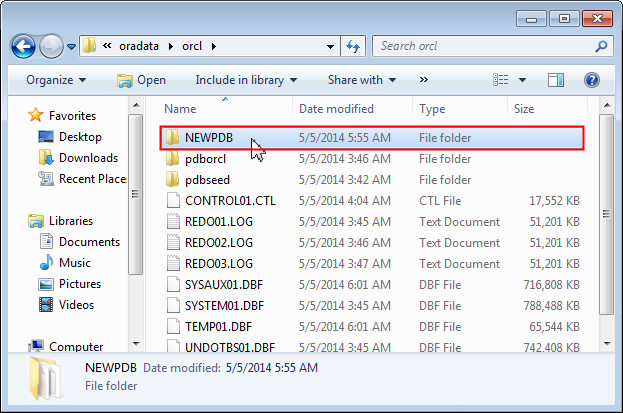This screenshot has height=413, width=623.
Task: Click the navigation pane scroll down arrow
Action: 136,344
